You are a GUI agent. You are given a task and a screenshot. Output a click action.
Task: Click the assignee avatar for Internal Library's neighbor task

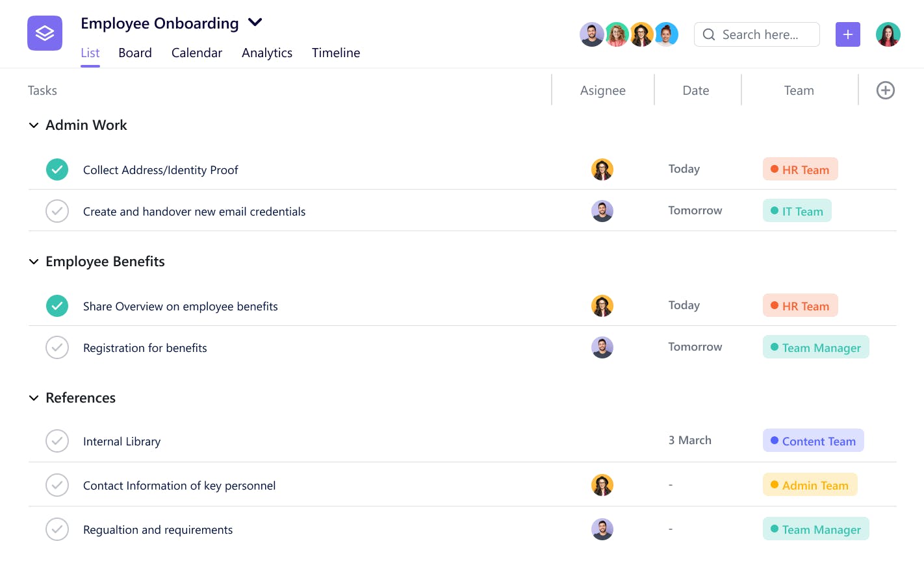(602, 484)
